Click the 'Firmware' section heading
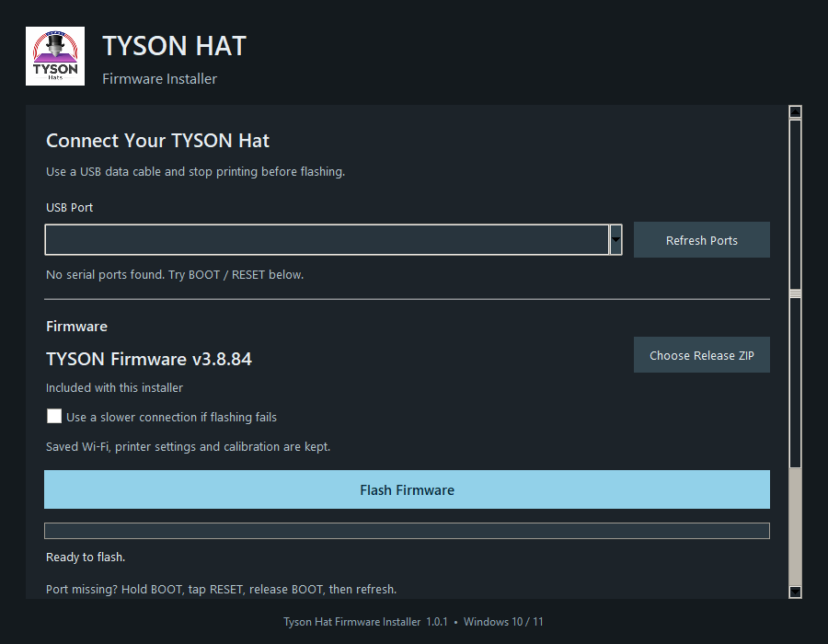This screenshot has width=828, height=644. pyautogui.click(x=76, y=327)
